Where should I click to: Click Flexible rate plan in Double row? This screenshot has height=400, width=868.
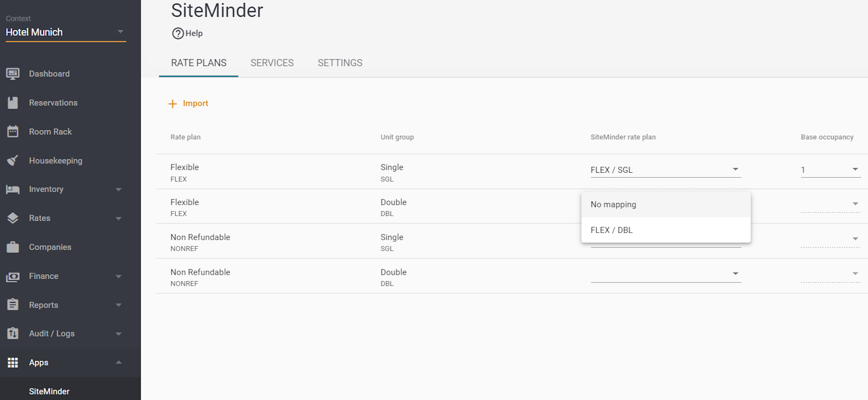tap(185, 202)
